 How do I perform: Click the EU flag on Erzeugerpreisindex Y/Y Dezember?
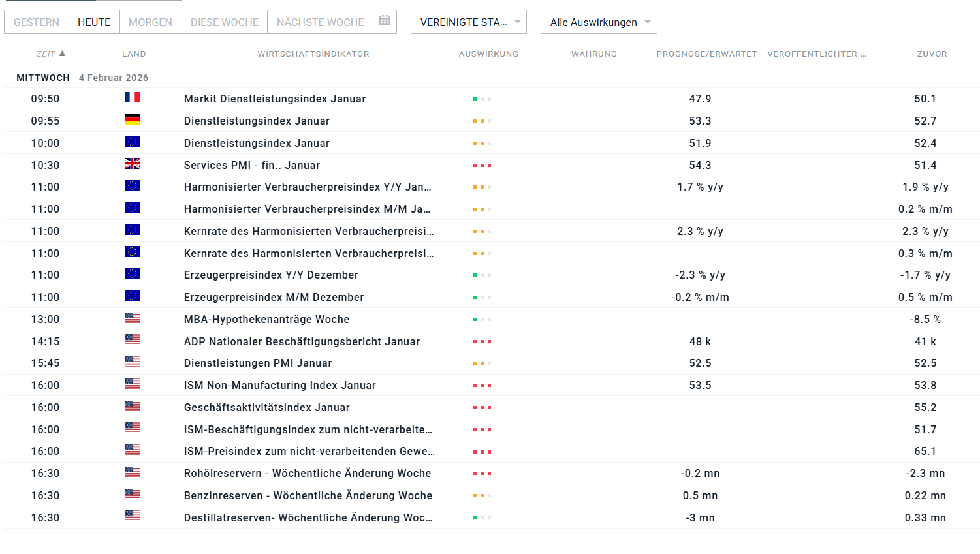[132, 273]
